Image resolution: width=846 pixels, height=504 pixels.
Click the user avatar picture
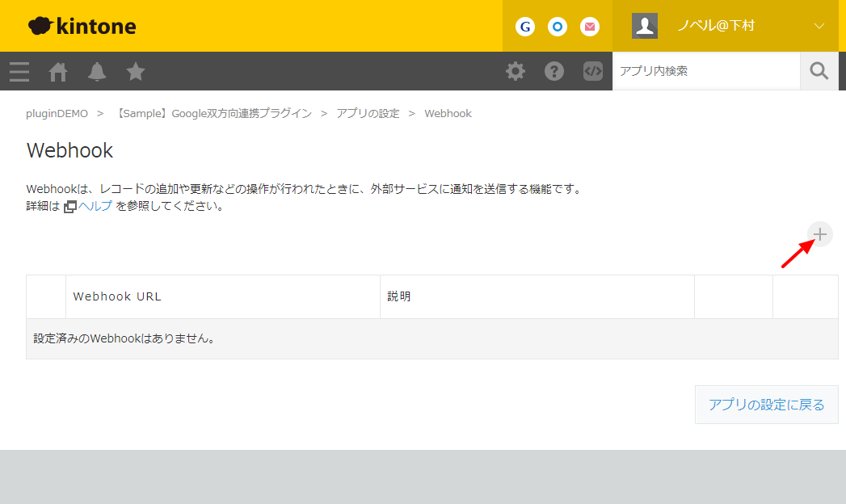coord(645,26)
